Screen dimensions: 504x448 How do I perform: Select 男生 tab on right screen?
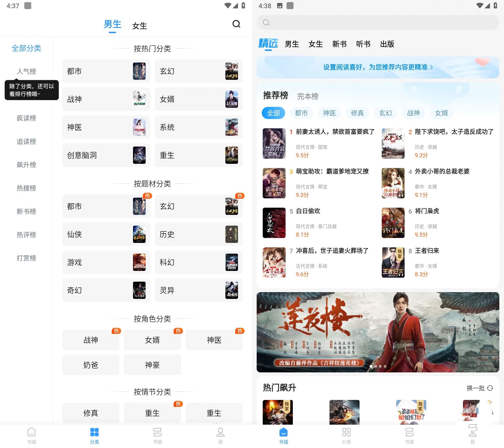pyautogui.click(x=294, y=43)
